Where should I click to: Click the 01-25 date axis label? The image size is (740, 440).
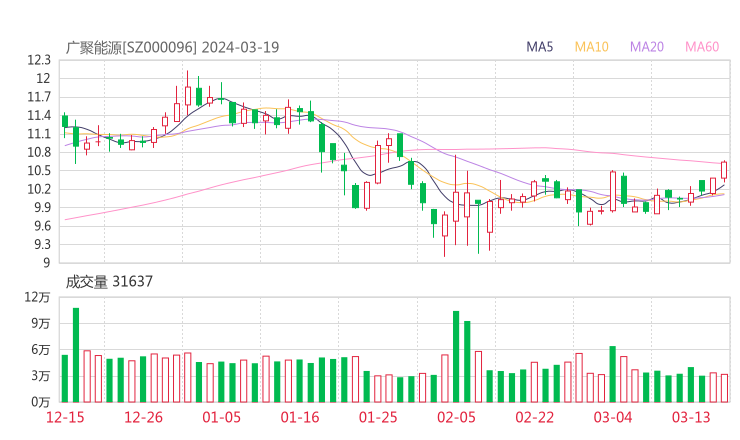378,417
